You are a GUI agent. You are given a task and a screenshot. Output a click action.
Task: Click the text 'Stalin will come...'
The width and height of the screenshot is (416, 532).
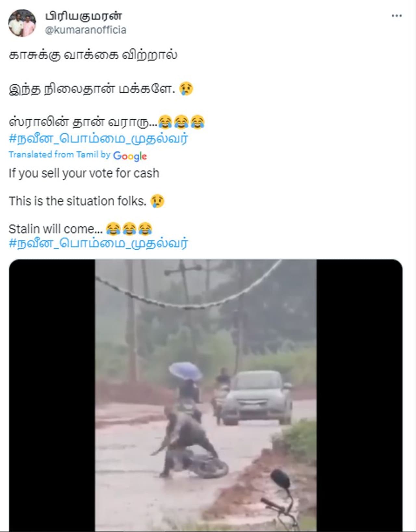tap(56, 229)
